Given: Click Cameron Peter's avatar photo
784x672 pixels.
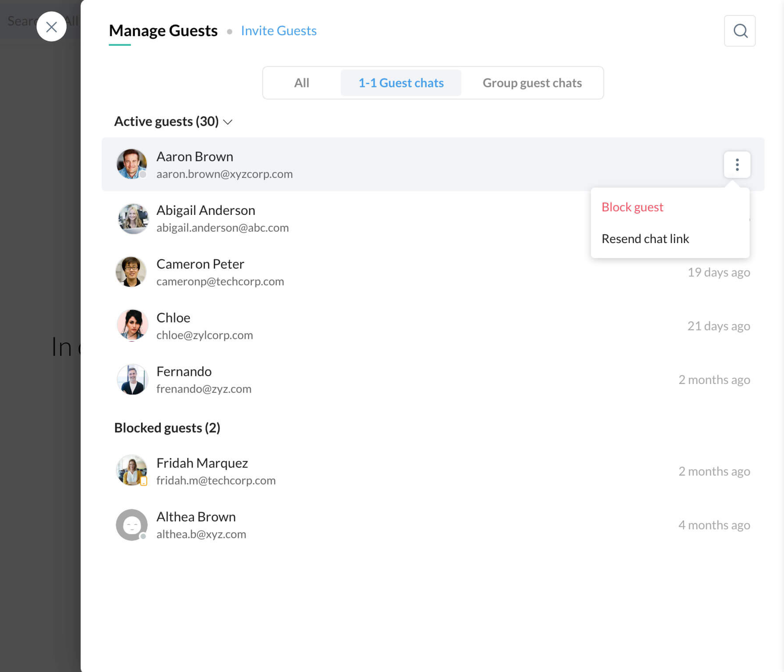Looking at the screenshot, I should pyautogui.click(x=131, y=272).
